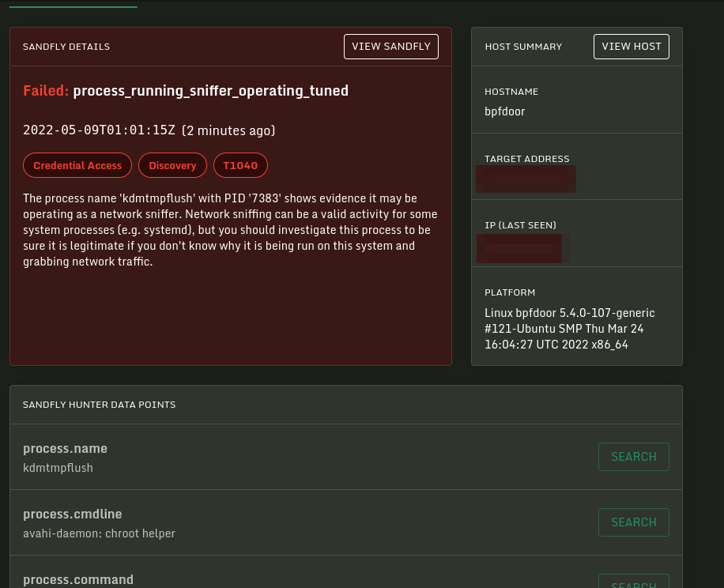Click the value avahi-daemon: chroot helper
Viewport: 724px width, 588px height.
point(100,533)
